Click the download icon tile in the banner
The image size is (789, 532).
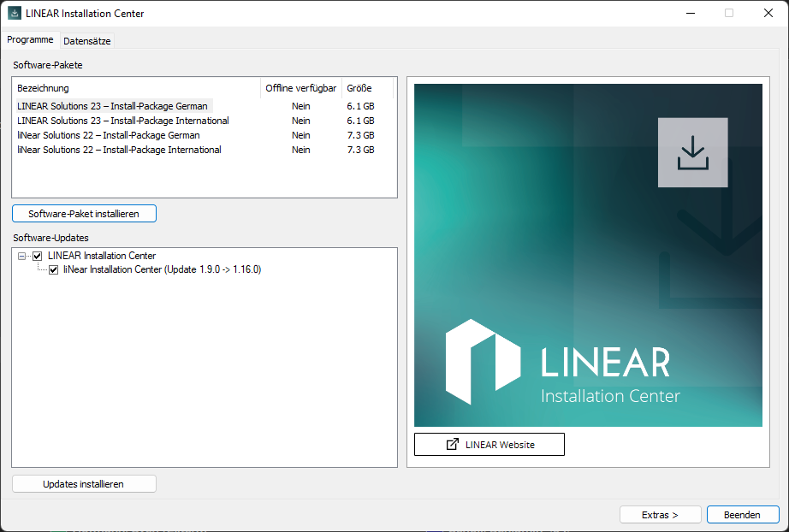pos(692,152)
